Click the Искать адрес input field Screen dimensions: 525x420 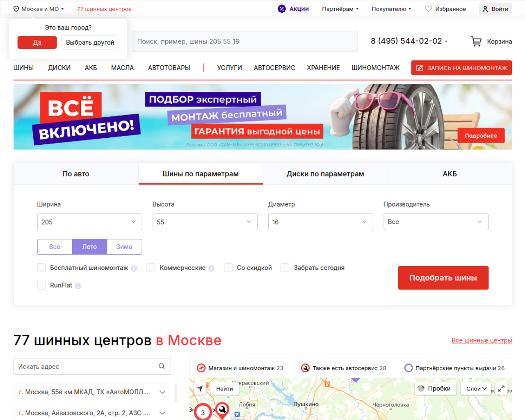(92, 366)
